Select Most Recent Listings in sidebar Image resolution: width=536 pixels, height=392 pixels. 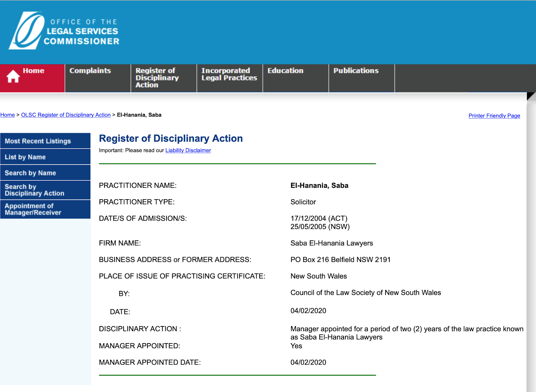tap(45, 141)
